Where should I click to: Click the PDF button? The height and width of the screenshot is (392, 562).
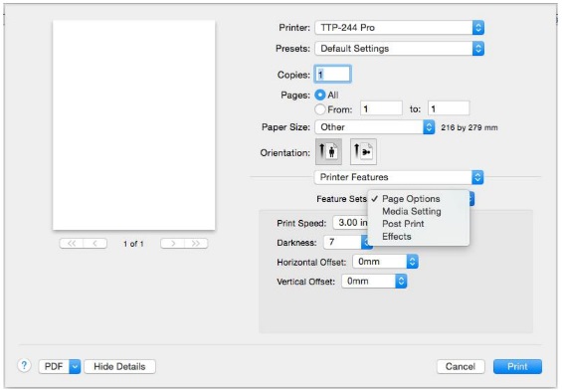click(54, 366)
